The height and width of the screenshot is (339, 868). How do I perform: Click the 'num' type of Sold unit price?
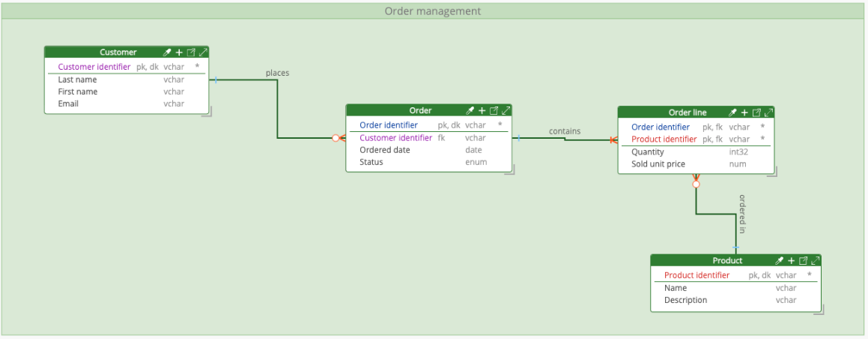tap(738, 164)
